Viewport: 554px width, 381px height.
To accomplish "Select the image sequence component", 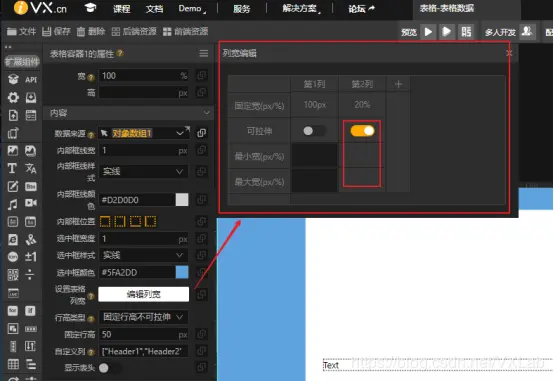I will [30, 151].
